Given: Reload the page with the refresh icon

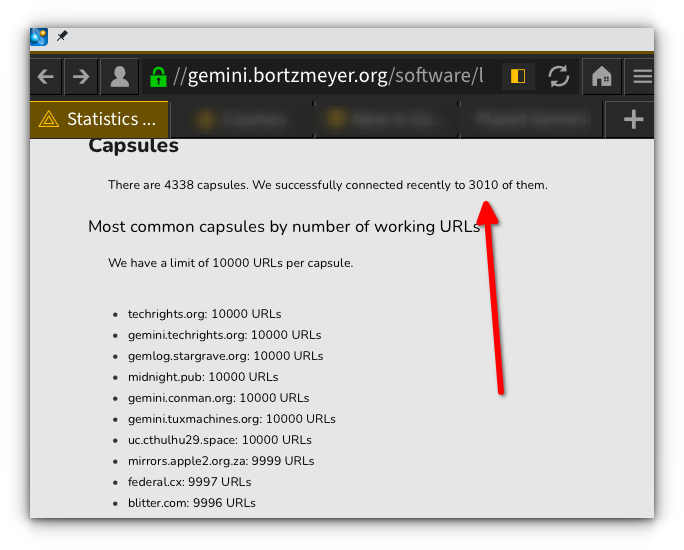Looking at the screenshot, I should pos(558,76).
